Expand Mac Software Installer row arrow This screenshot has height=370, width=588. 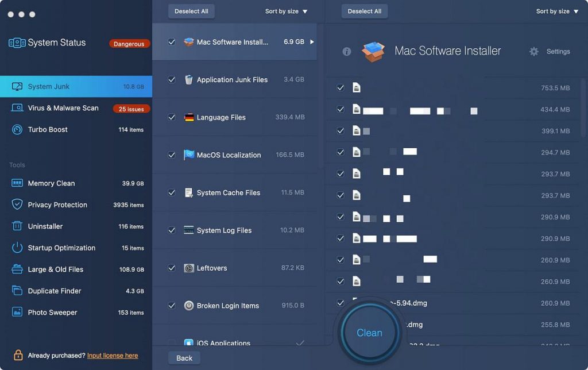(x=312, y=42)
